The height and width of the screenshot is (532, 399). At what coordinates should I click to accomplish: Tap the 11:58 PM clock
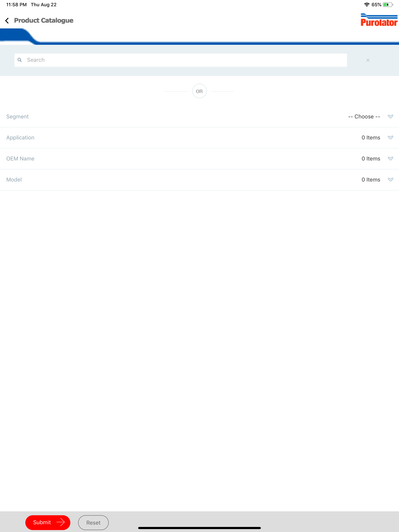tap(16, 4)
